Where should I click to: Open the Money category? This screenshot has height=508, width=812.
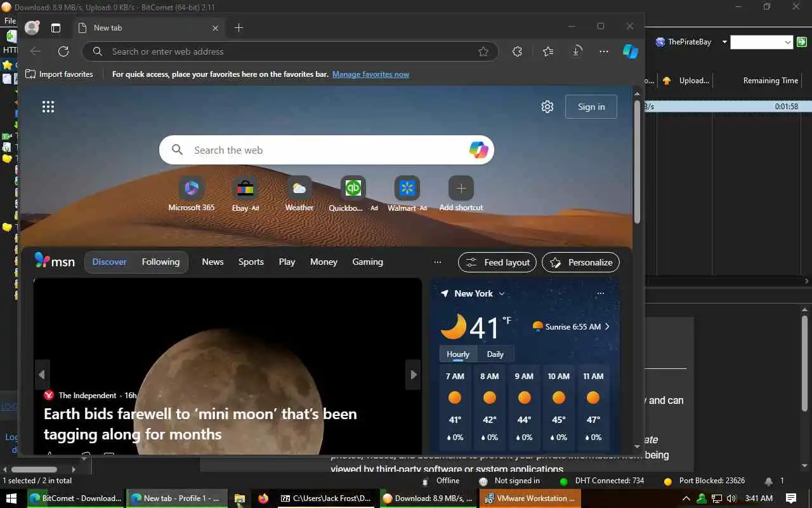(324, 262)
